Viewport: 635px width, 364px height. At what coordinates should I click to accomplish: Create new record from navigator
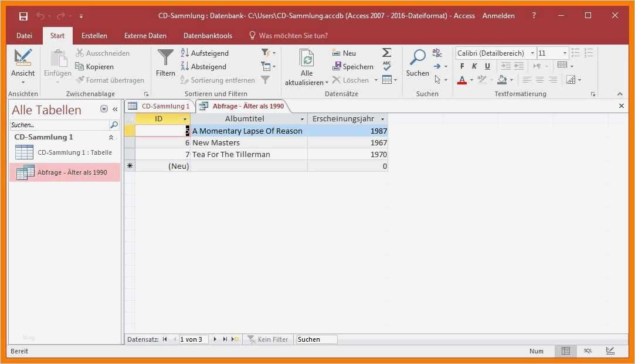(x=235, y=339)
